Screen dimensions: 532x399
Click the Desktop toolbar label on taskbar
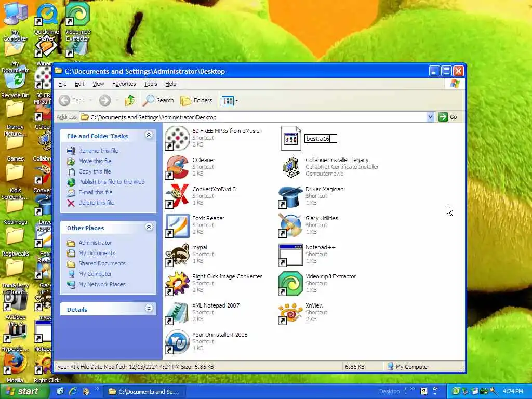pos(389,392)
